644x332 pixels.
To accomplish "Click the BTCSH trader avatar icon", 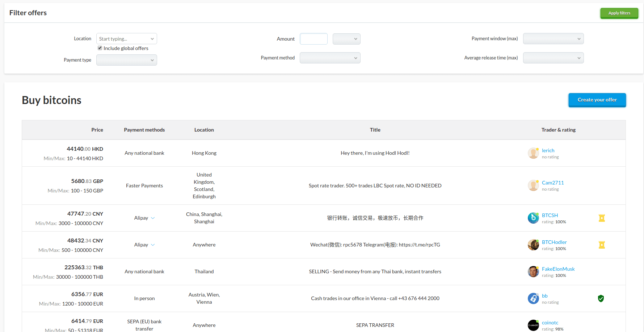I will point(533,218).
